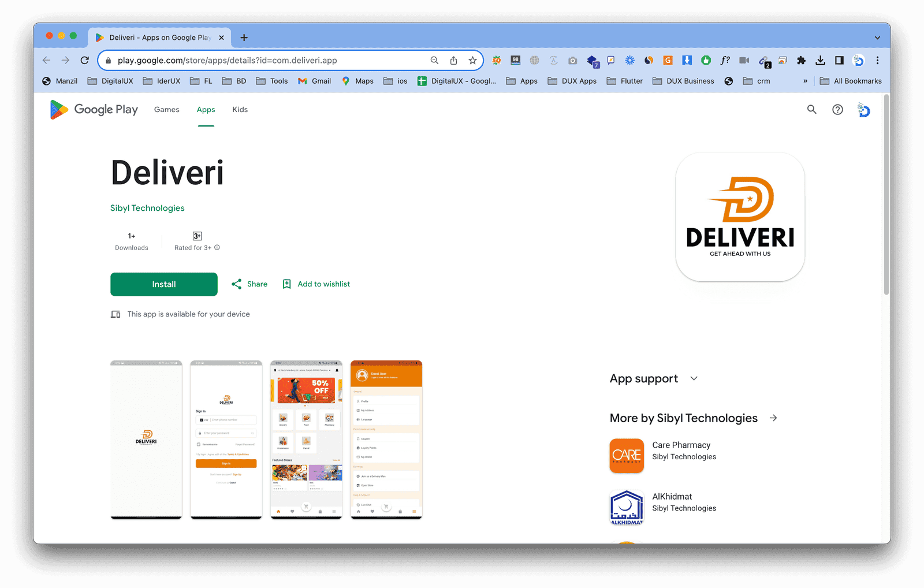The image size is (924, 588).
Task: Add Deliveri to wishlist
Action: (x=316, y=284)
